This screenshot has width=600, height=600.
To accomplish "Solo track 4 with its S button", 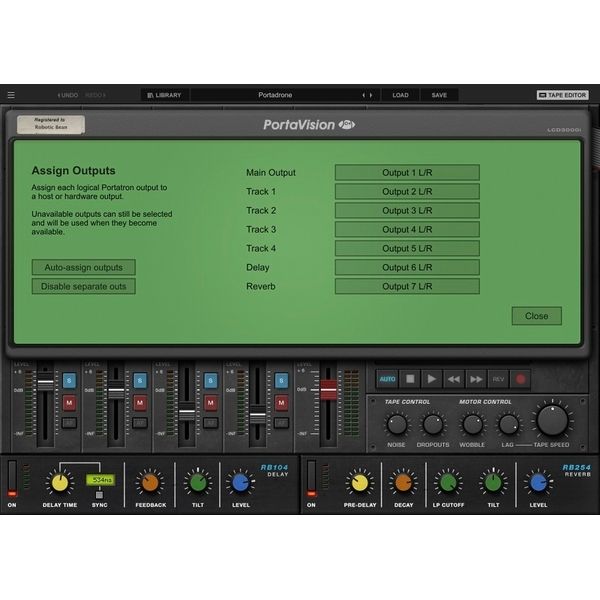I will [x=281, y=381].
